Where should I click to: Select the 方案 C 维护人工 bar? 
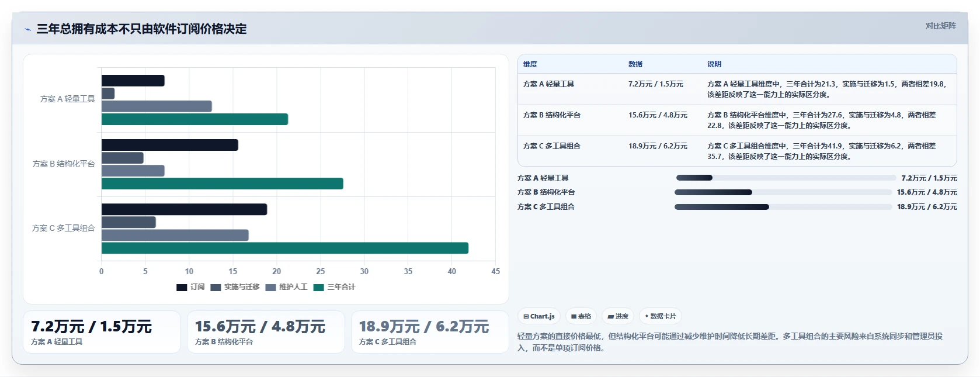pos(175,235)
